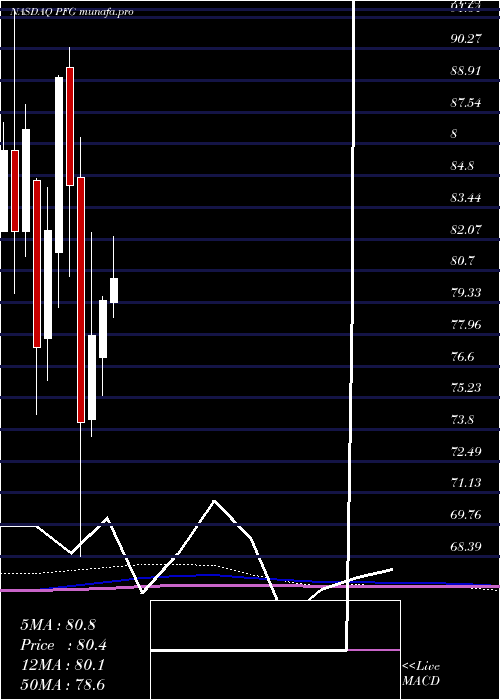This screenshot has height=700, width=500.
Task: Select the 84.8 price axis label
Action: [462, 166]
